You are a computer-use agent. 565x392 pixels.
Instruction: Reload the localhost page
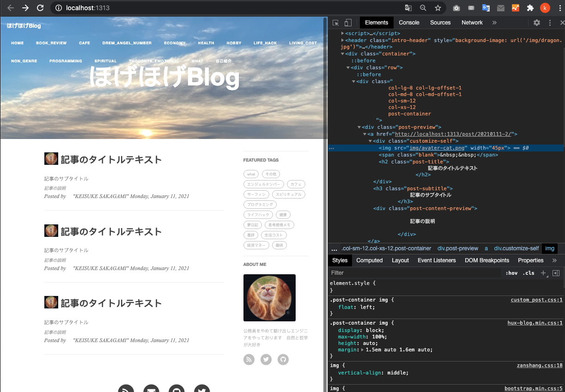pyautogui.click(x=40, y=8)
